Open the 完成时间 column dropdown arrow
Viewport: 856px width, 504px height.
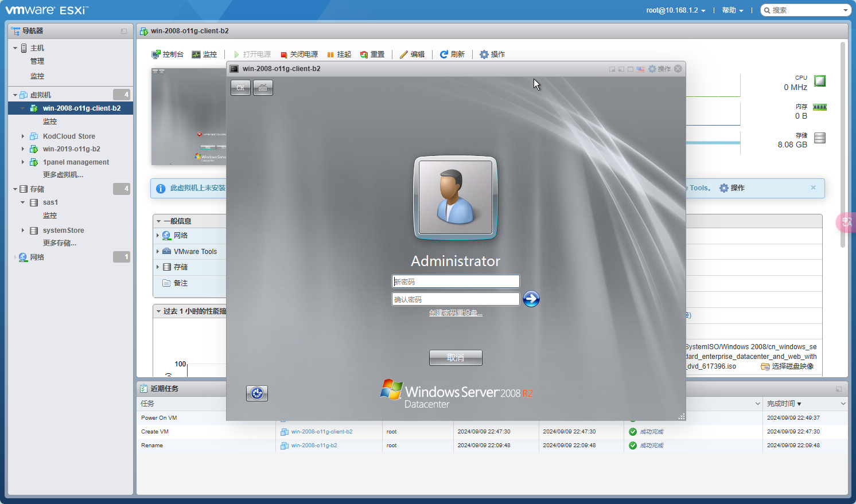coord(843,404)
